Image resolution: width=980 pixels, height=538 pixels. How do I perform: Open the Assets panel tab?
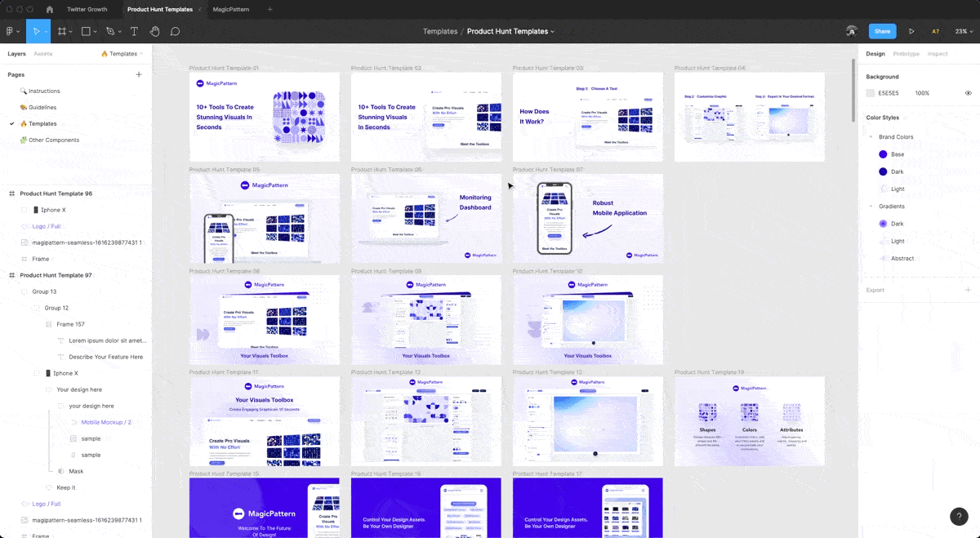pos(42,54)
